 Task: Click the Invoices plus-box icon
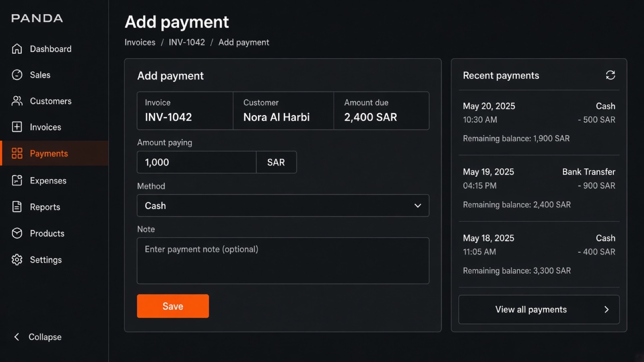17,127
